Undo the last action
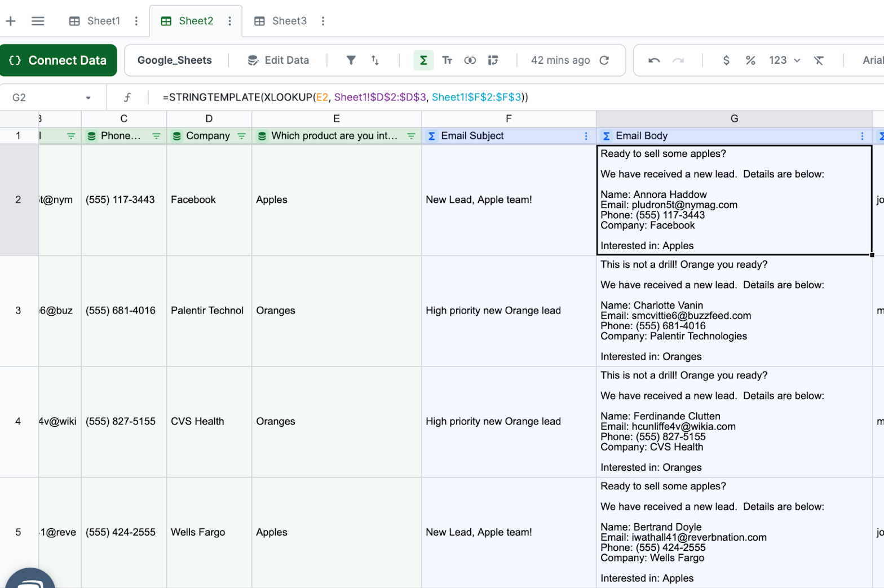This screenshot has height=588, width=884. pyautogui.click(x=654, y=60)
